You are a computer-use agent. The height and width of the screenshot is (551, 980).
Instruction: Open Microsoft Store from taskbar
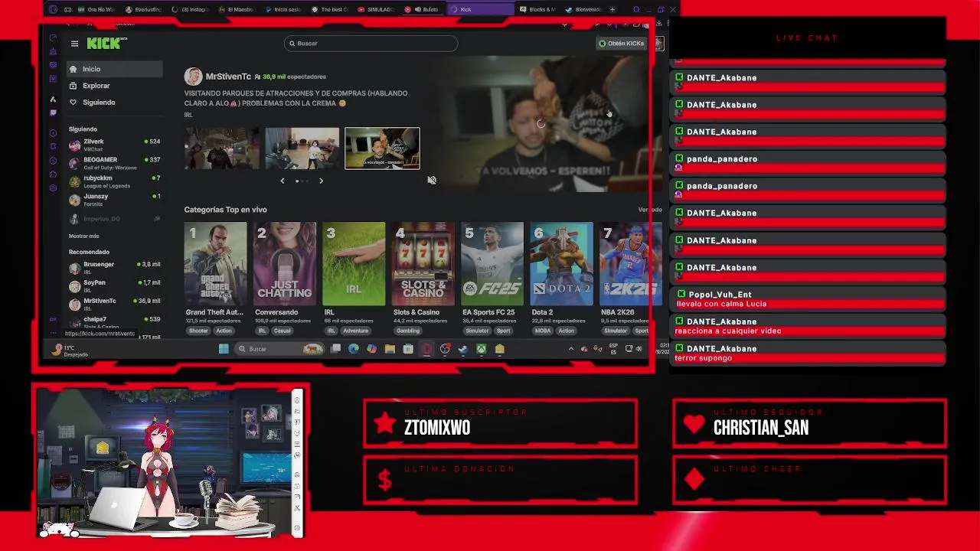(408, 349)
